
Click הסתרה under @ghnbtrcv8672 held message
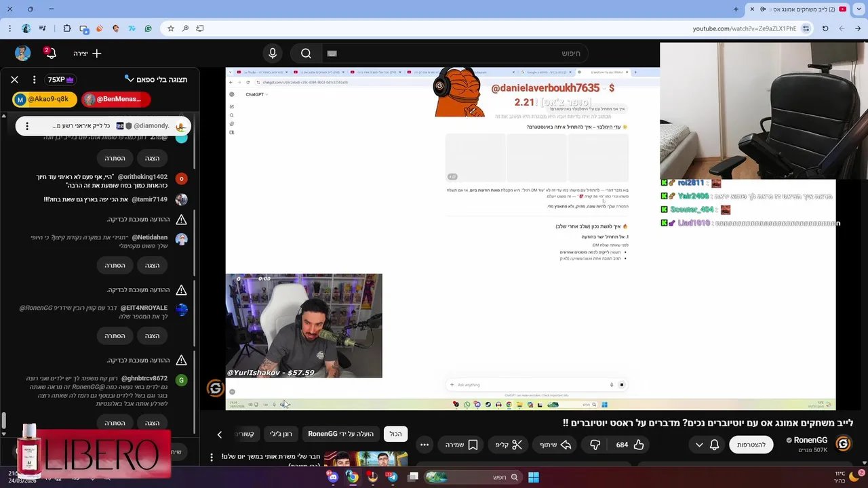coord(115,423)
